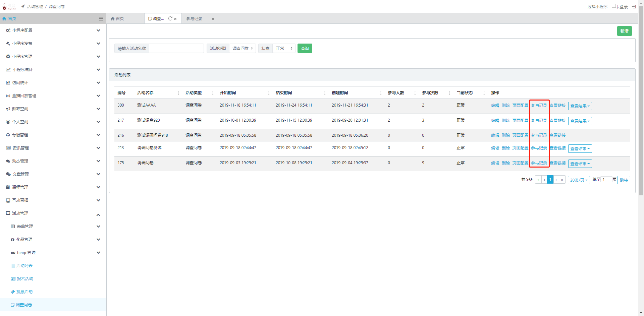Open 参与记录 for activity 300
This screenshot has width=644, height=316.
539,106
